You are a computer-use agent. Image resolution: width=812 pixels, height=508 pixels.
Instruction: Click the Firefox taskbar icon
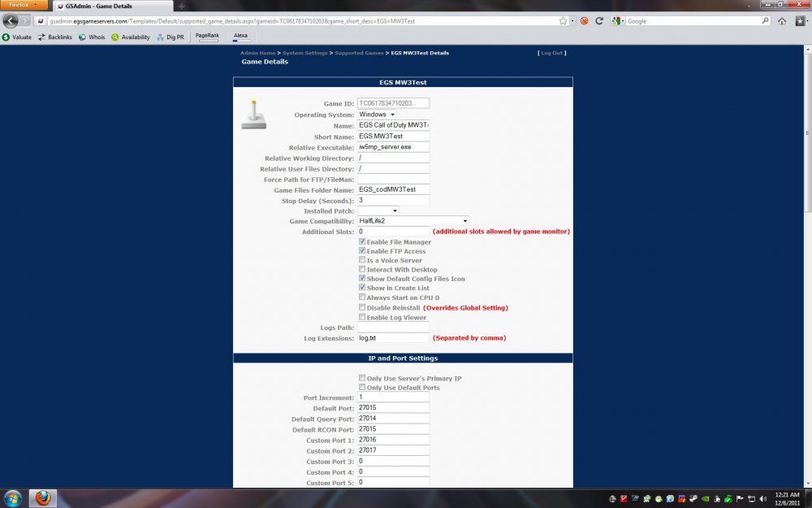tap(43, 497)
